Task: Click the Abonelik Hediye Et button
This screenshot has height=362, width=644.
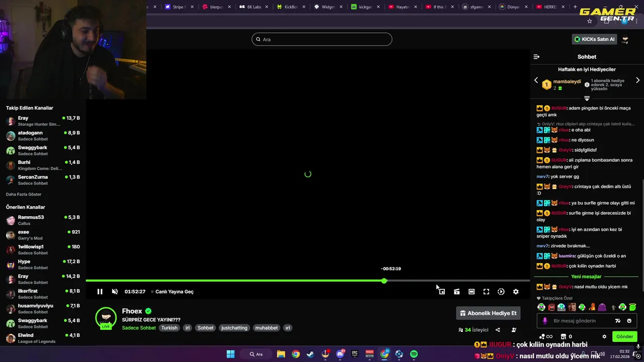Action: (x=488, y=313)
